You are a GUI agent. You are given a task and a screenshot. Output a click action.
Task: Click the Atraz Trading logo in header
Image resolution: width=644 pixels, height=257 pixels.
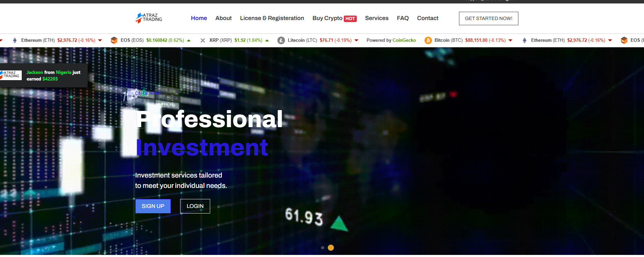click(149, 18)
